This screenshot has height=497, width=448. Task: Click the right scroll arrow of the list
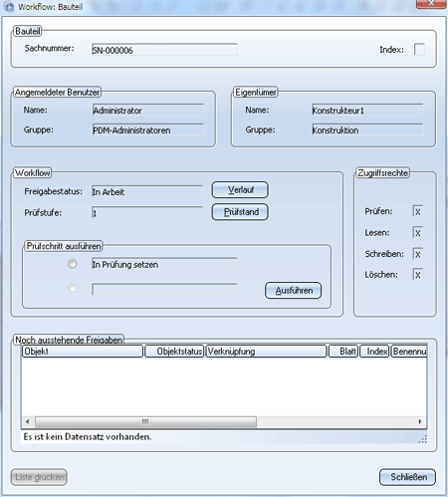click(x=420, y=421)
